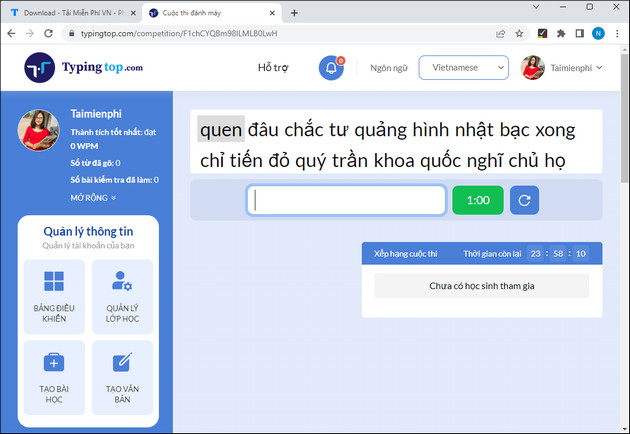Open Chrome profile N avatar

(598, 33)
